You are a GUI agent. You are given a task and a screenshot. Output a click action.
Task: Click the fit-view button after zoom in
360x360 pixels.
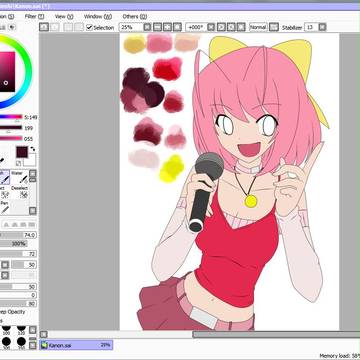coord(178,27)
